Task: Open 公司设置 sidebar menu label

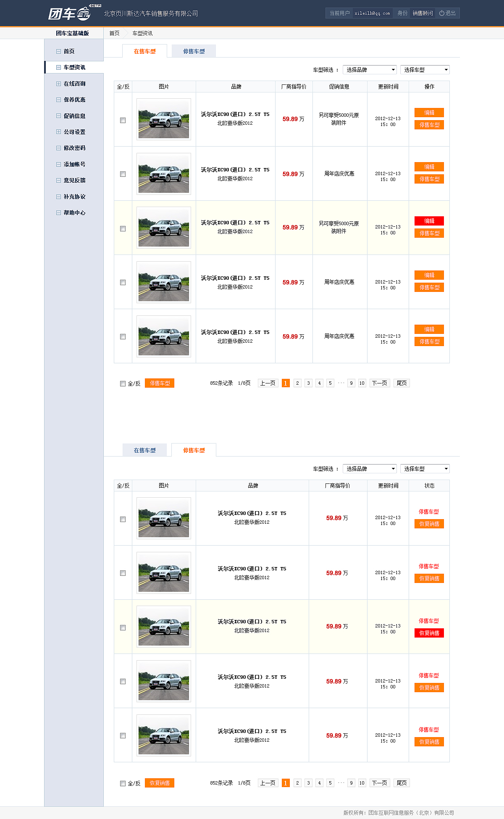Action: click(x=74, y=132)
